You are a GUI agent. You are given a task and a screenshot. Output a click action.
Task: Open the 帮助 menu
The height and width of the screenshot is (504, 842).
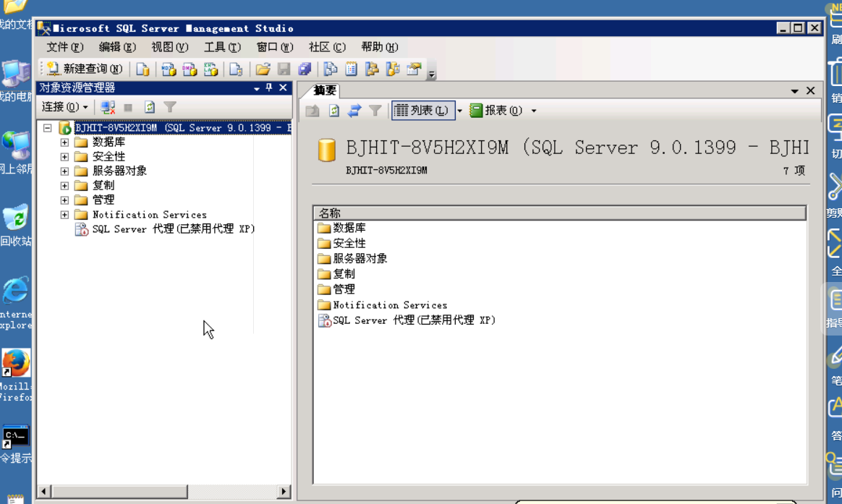coord(380,47)
